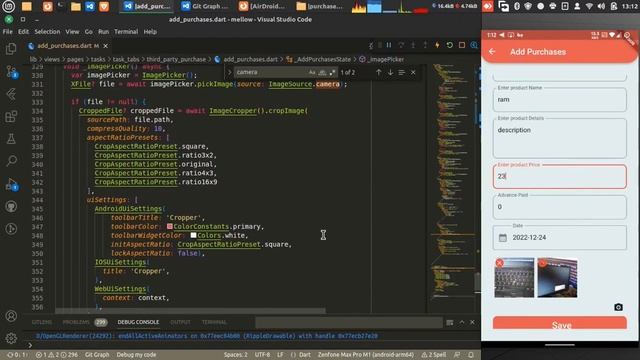Switch to the PROBLEMS panel tab
This screenshot has width=640, height=360.
click(x=76, y=322)
